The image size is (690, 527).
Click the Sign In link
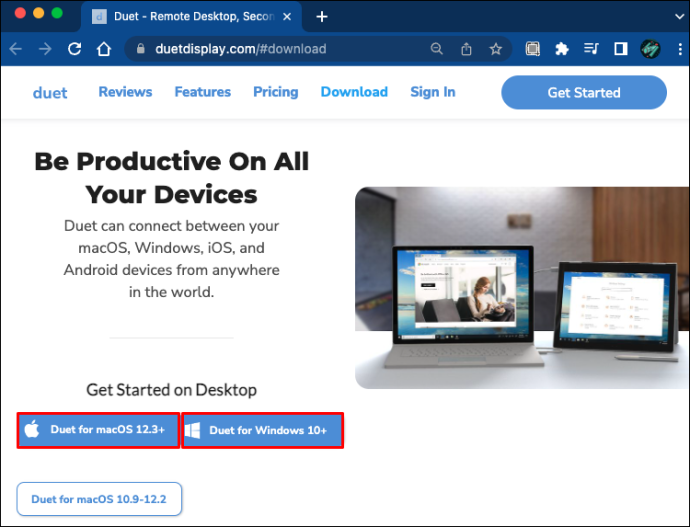click(x=433, y=92)
